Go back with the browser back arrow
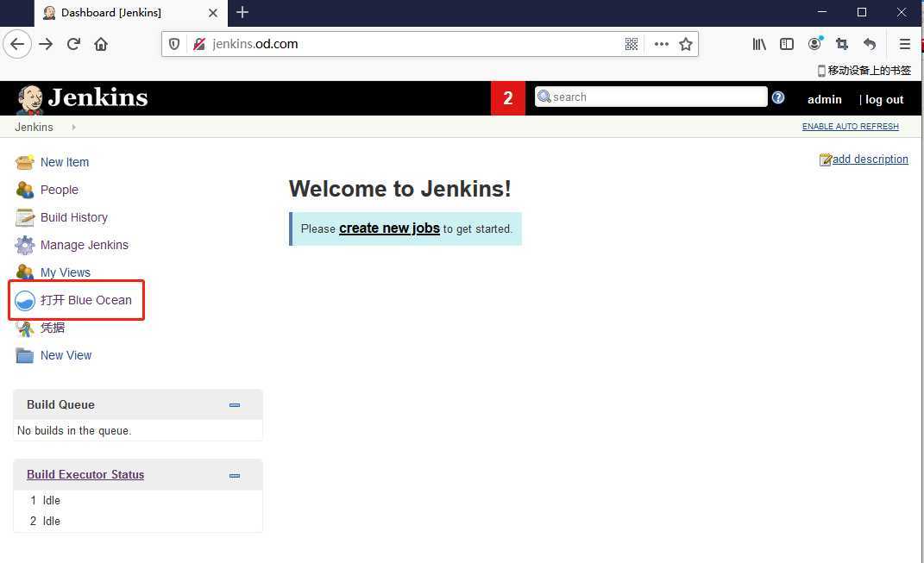This screenshot has width=924, height=563. click(x=17, y=44)
